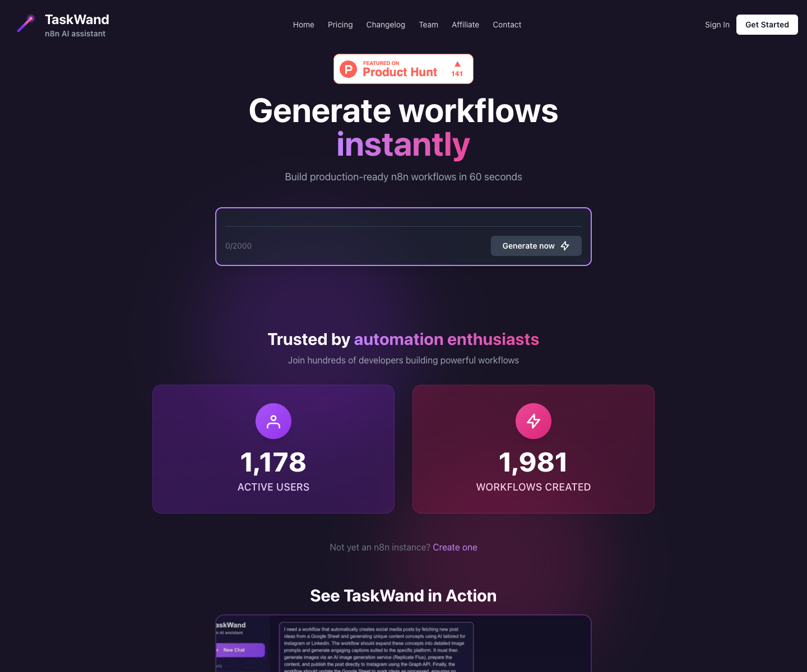
Task: Click 'Join hundreds of developers' subtitle text
Action: coord(403,360)
